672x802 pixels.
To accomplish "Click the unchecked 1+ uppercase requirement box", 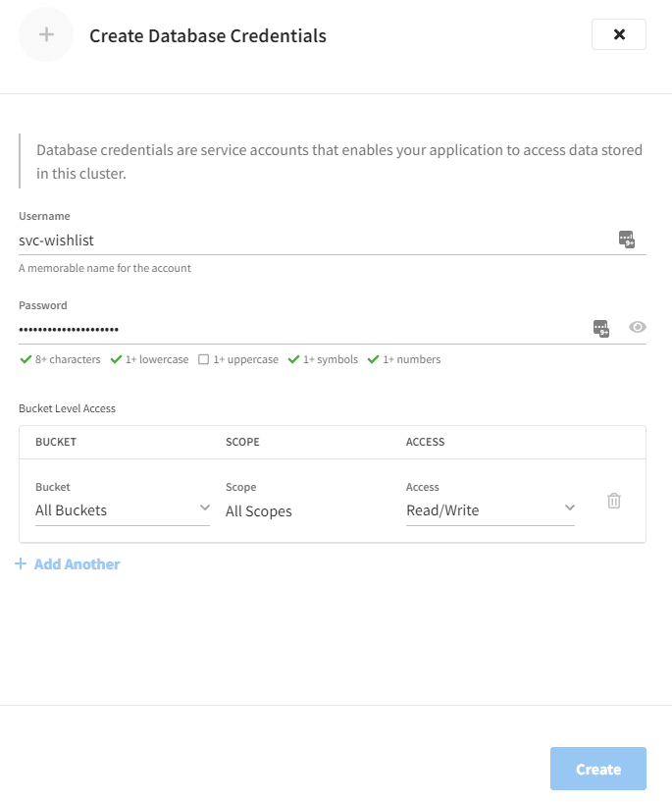I will point(202,359).
